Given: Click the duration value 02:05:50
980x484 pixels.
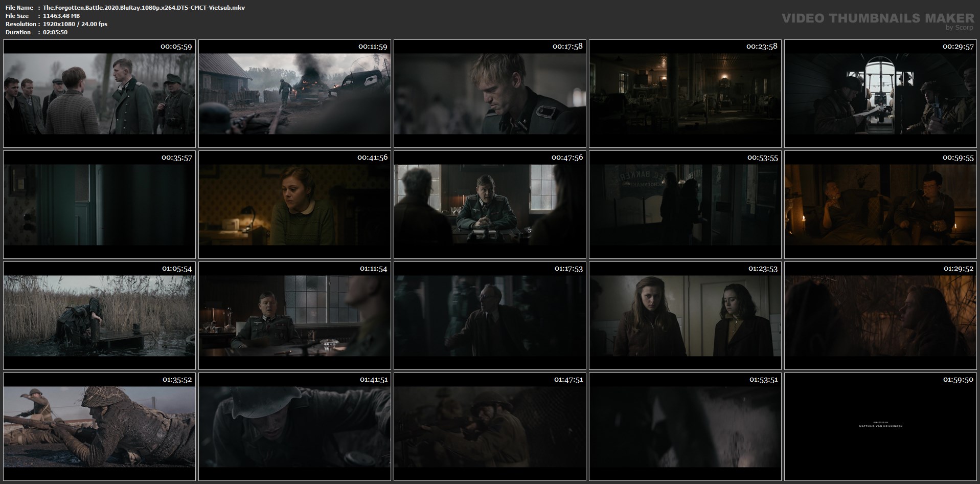Looking at the screenshot, I should [55, 32].
